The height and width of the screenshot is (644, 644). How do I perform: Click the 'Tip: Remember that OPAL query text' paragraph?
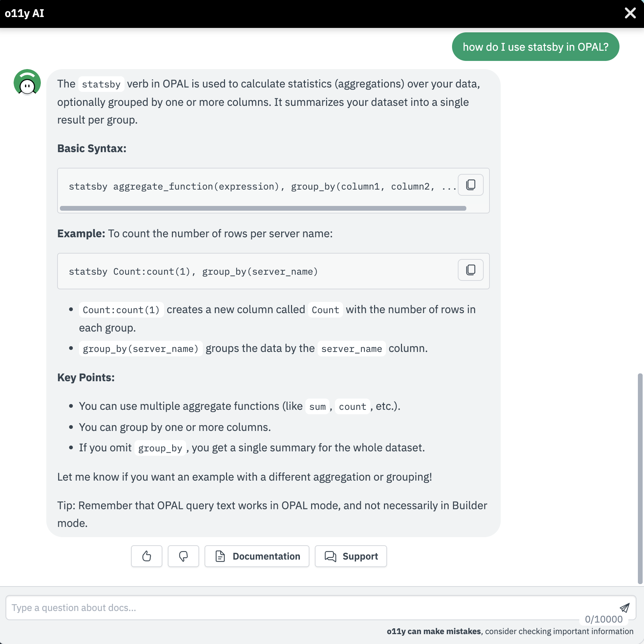click(272, 514)
